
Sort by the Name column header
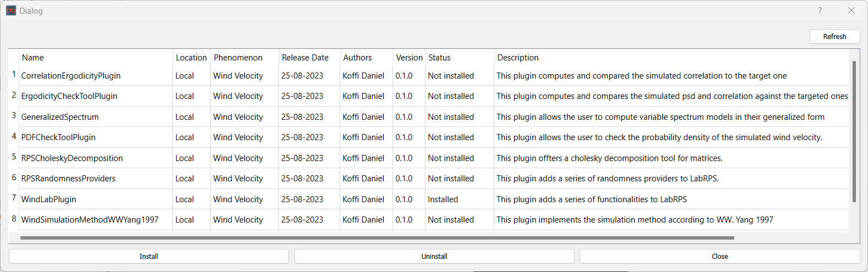point(33,58)
